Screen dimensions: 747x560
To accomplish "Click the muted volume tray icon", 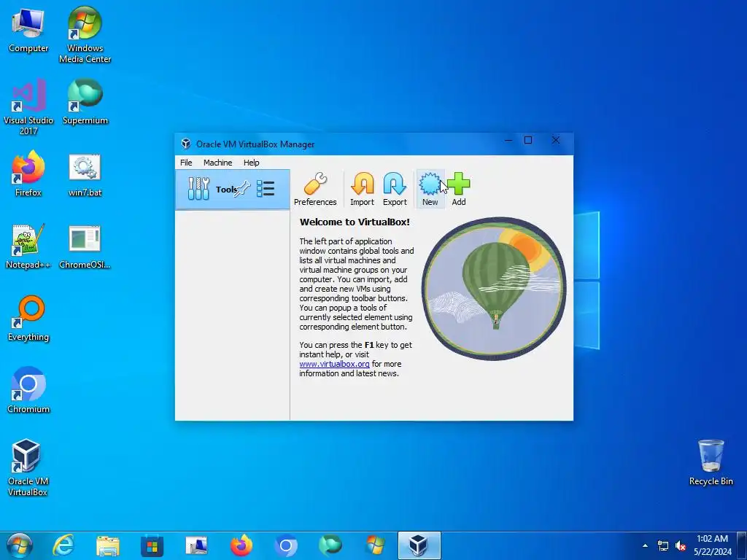I will coord(681,545).
